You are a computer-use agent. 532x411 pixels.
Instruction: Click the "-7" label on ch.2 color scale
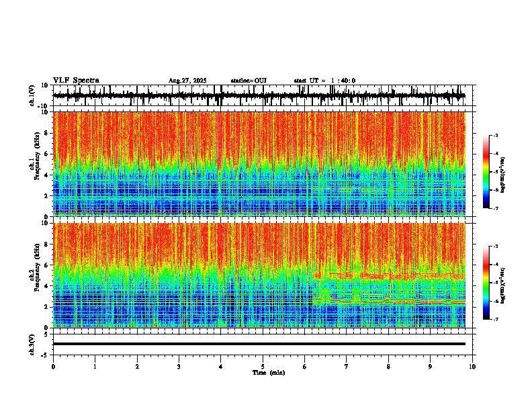pyautogui.click(x=496, y=319)
